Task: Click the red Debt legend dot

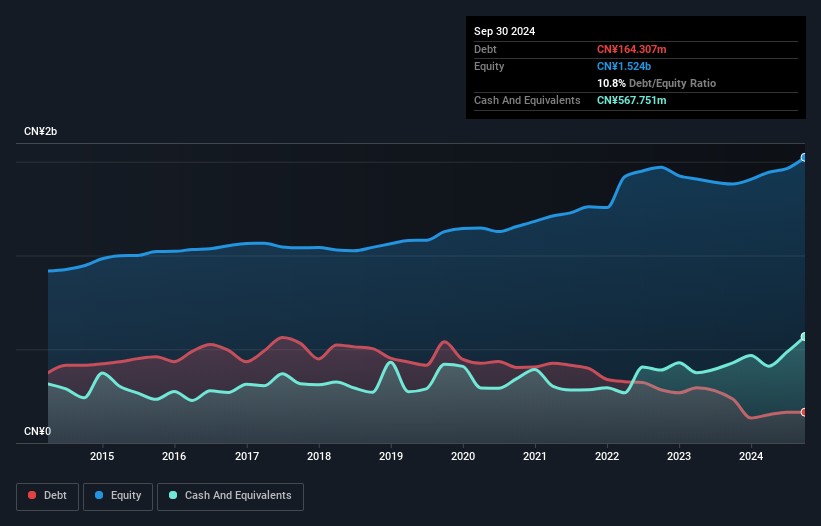Action: [x=32, y=495]
